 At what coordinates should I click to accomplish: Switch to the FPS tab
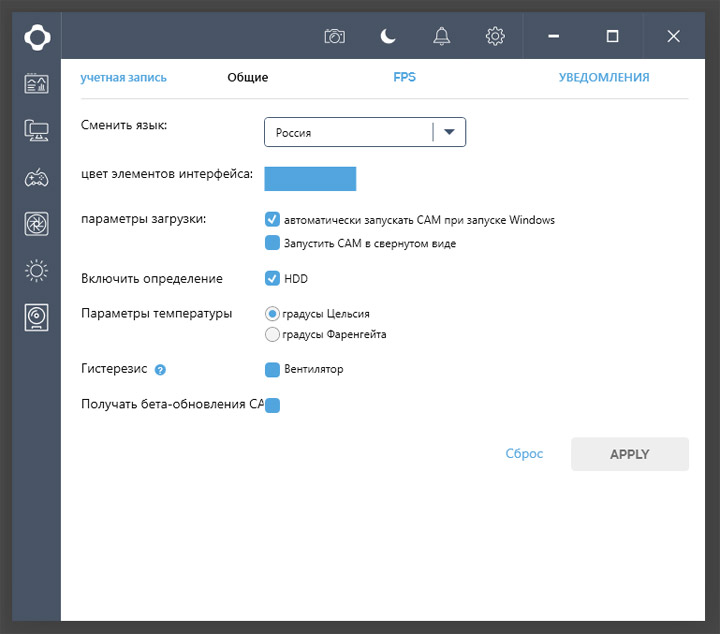tap(404, 77)
